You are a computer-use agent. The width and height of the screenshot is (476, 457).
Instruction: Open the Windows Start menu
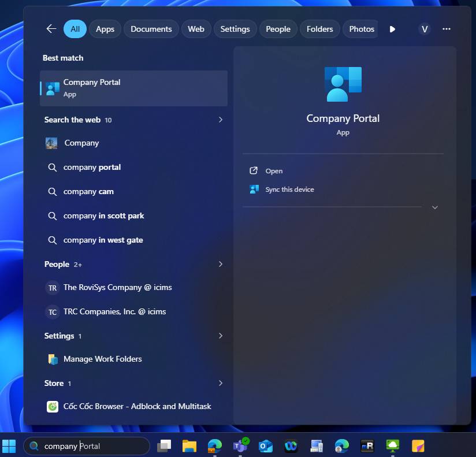point(9,445)
